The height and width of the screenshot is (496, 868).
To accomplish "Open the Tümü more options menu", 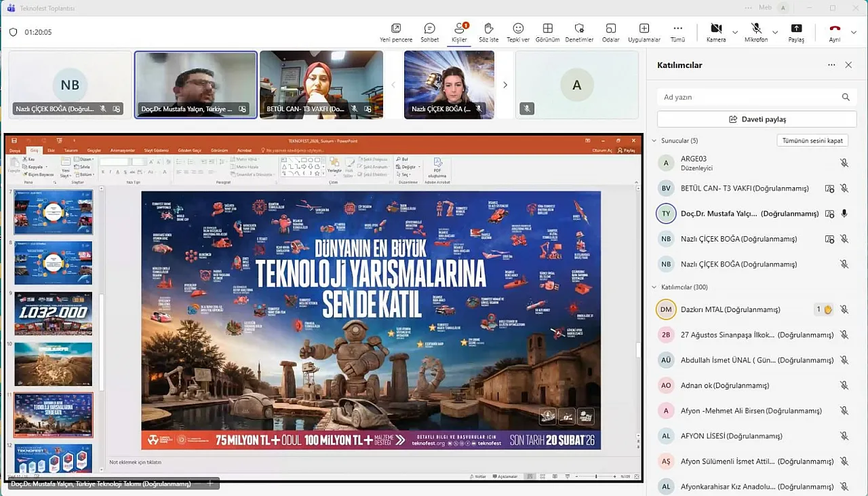I will [677, 28].
